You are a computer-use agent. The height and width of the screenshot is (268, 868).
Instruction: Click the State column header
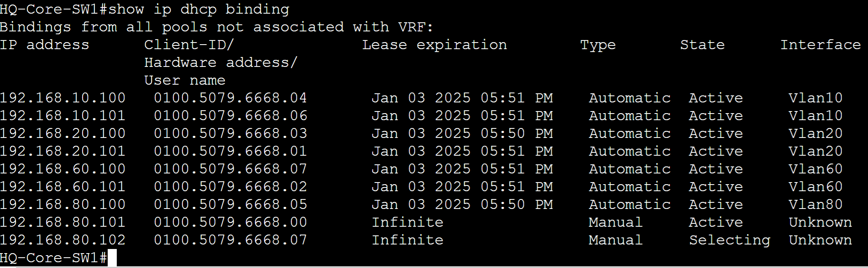coord(702,45)
